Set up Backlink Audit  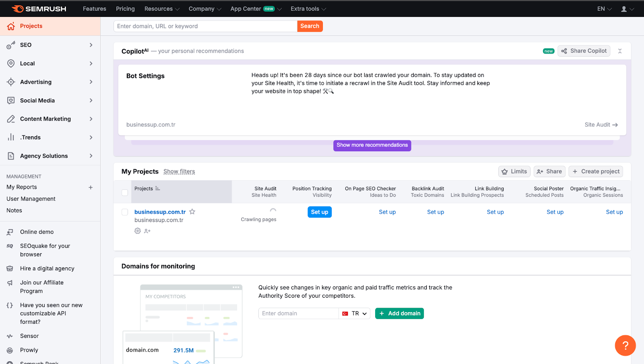[x=436, y=212]
